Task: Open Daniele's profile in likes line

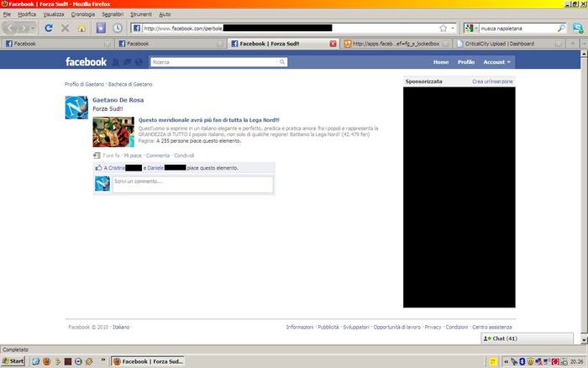Action: [155, 168]
